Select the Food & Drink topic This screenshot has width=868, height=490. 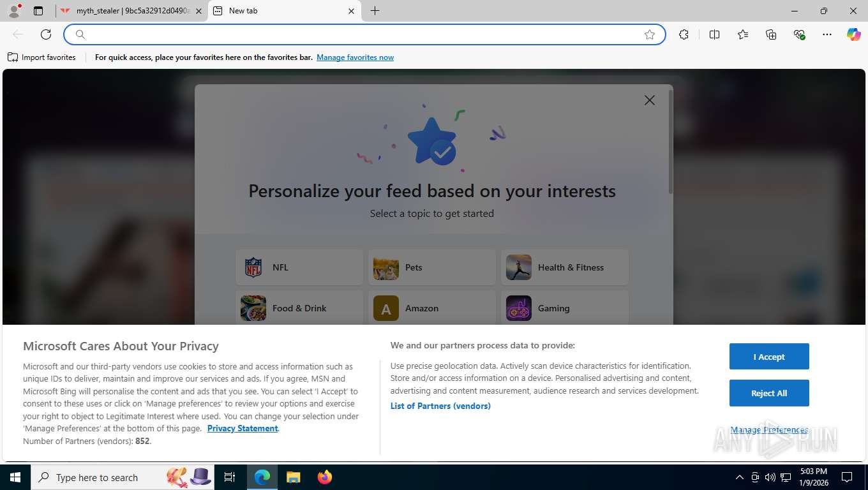(x=299, y=308)
